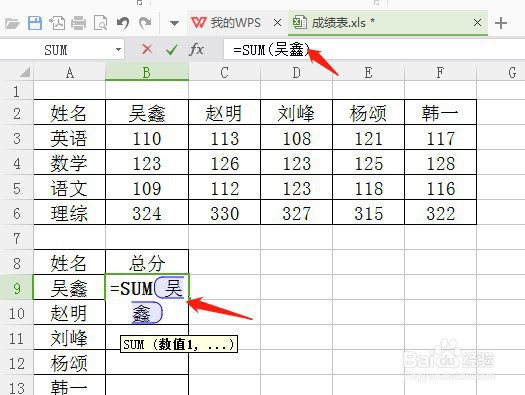Screen dimensions: 525x395
Task: Click the cell with value 330
Action: point(225,213)
